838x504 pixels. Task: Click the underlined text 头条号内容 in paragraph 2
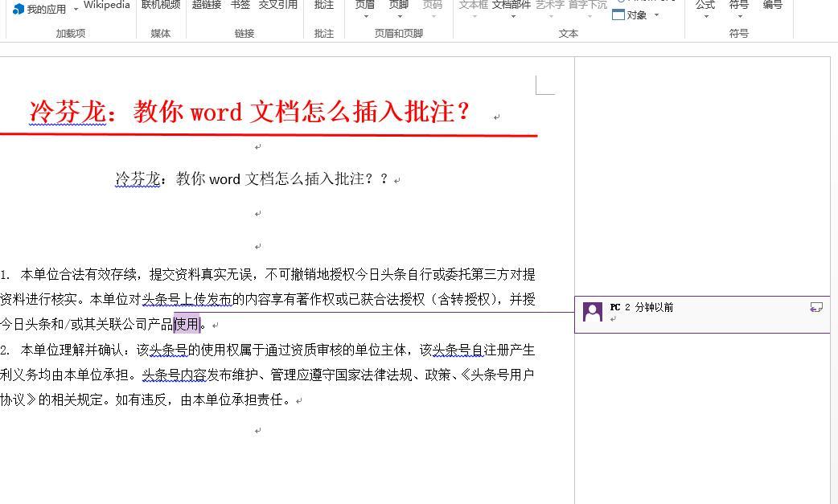pos(174,375)
